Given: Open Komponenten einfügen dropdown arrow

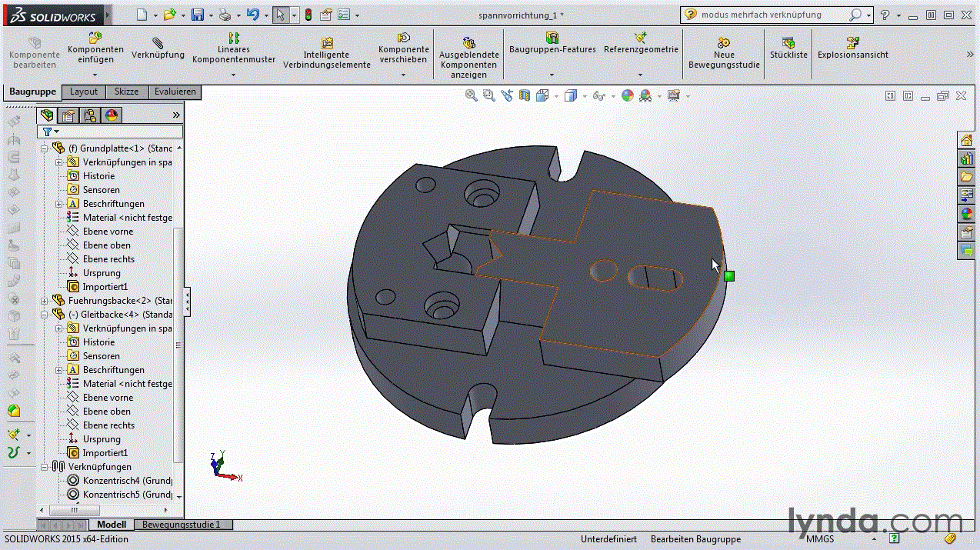Looking at the screenshot, I should pos(95,75).
